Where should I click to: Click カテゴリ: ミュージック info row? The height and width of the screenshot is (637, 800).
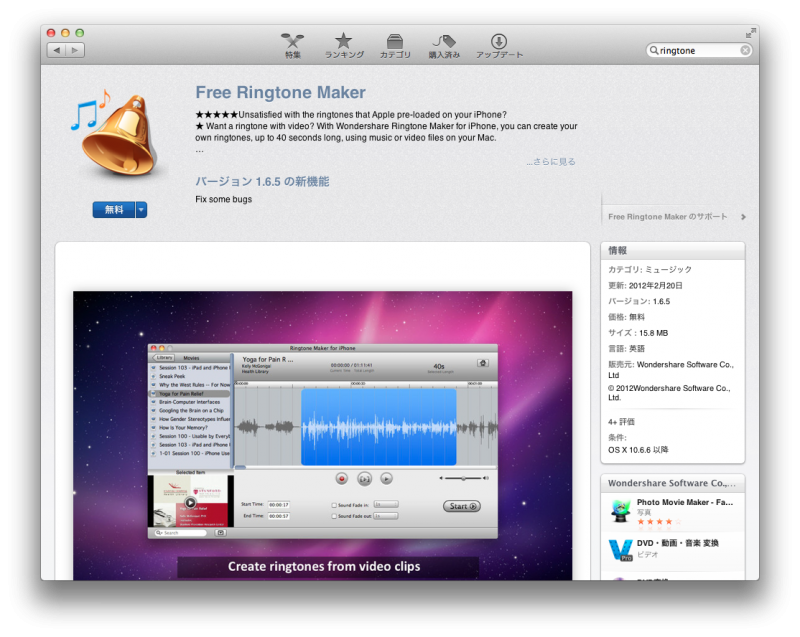(x=650, y=269)
